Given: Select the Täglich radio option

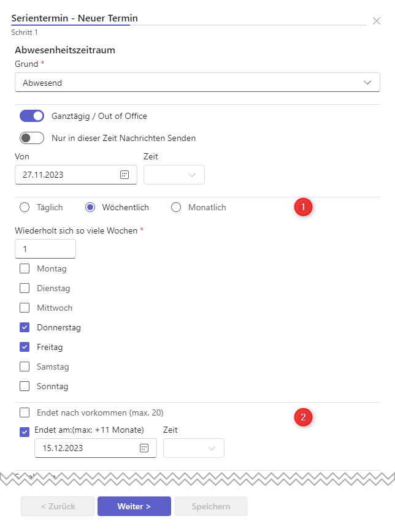Looking at the screenshot, I should [x=25, y=207].
